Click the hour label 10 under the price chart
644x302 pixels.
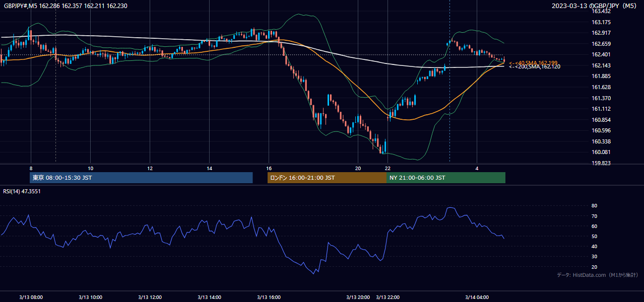tap(90, 168)
